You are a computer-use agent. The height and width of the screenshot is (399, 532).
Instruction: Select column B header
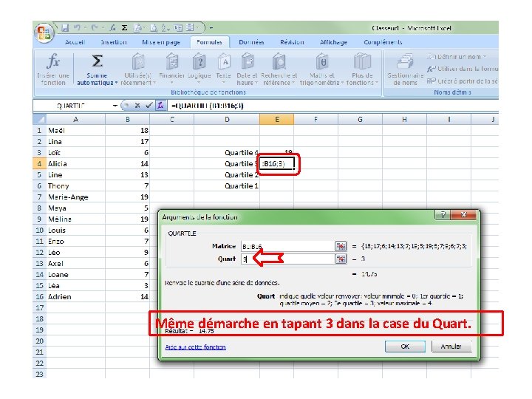[x=128, y=120]
